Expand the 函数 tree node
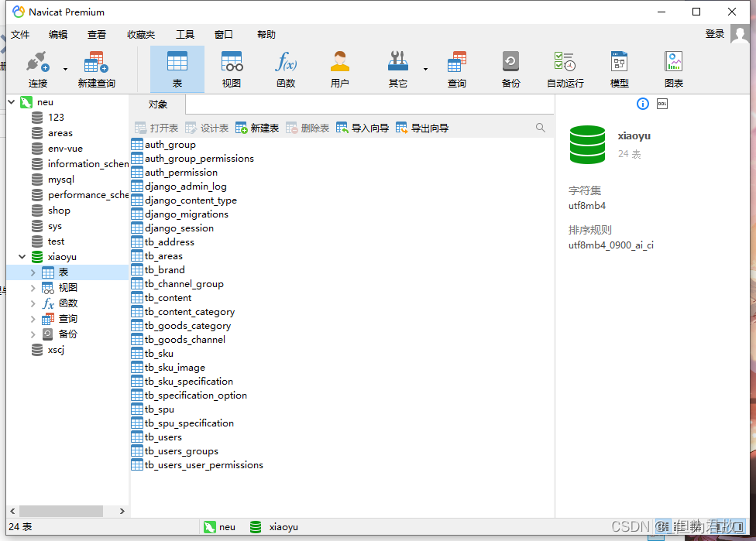The height and width of the screenshot is (541, 756). 33,303
